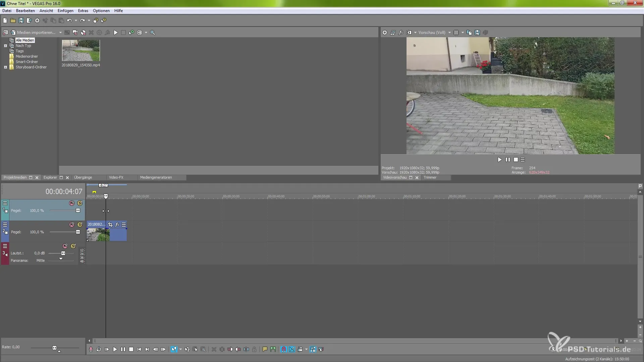Open video preview properties gear icon
Viewport: 644px width, 362px height.
pyautogui.click(x=385, y=33)
